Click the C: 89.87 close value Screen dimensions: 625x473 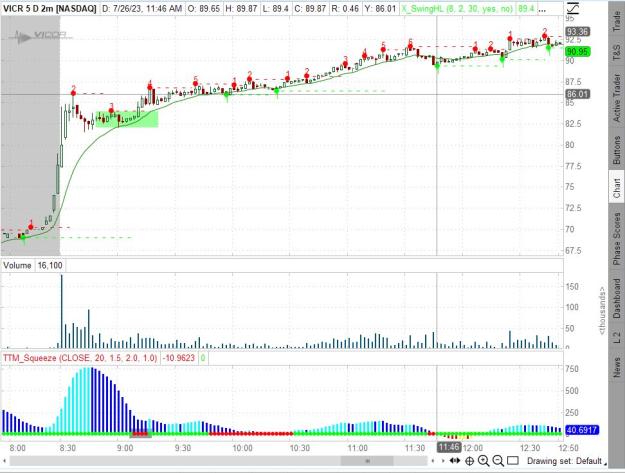310,8
